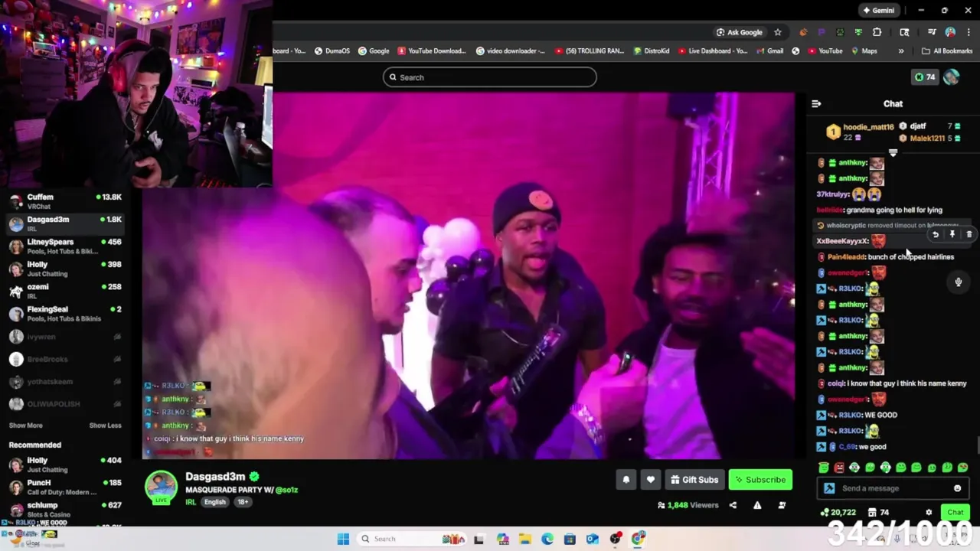Click Dasgasd3m streamer avatar
Screen dimensions: 980x551
click(161, 487)
